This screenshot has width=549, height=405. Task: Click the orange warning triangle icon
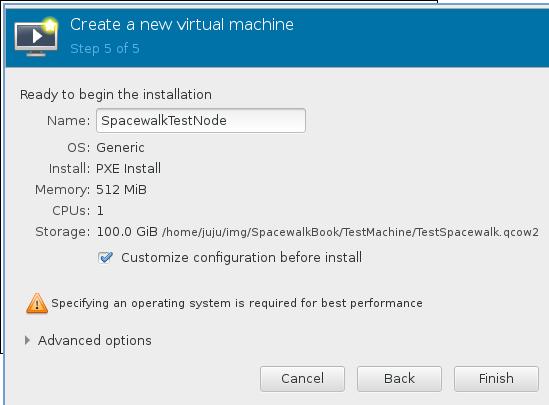coord(37,303)
